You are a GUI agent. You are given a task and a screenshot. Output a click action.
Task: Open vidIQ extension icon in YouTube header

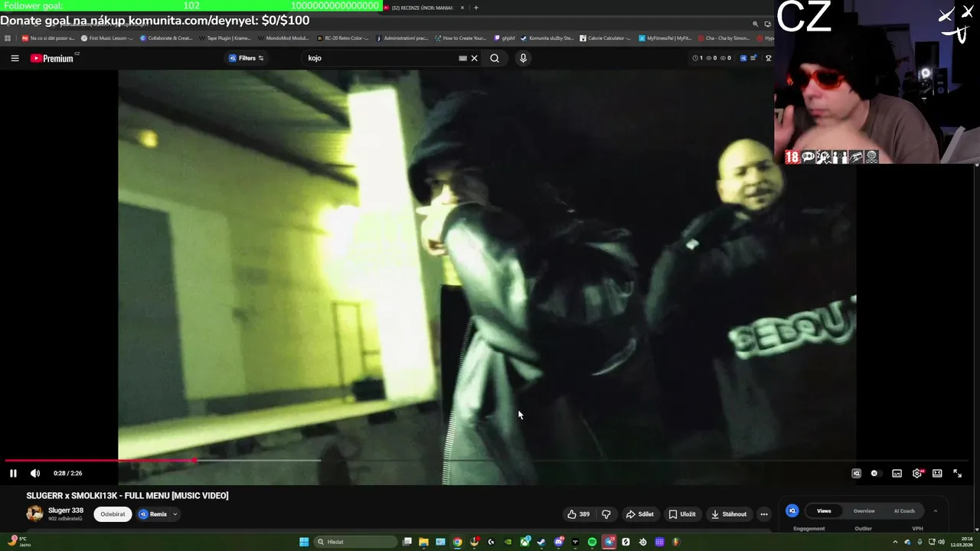coord(743,58)
